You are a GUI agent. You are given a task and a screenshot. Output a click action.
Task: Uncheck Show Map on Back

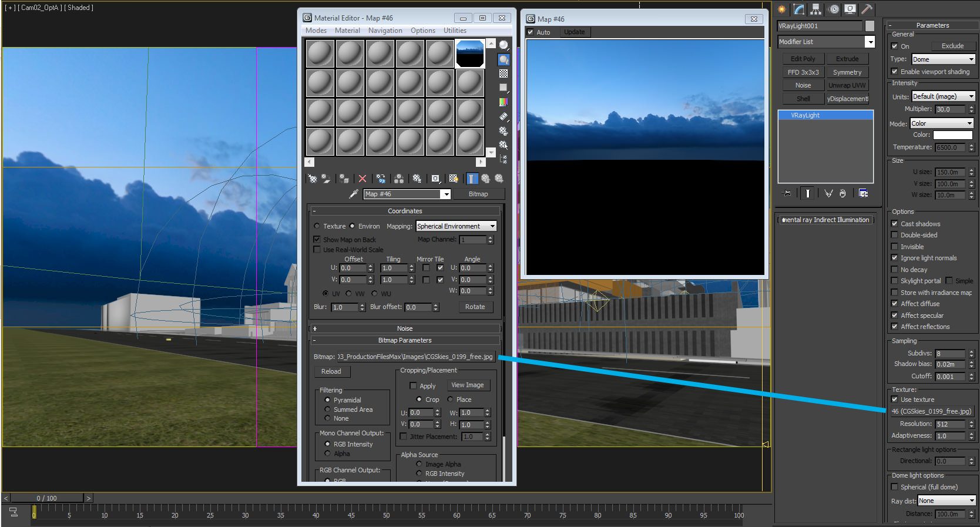point(317,240)
